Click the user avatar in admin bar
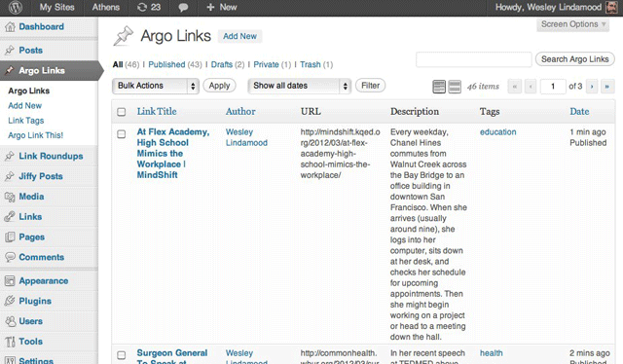Image resolution: width=623 pixels, height=364 pixels. pyautogui.click(x=612, y=8)
